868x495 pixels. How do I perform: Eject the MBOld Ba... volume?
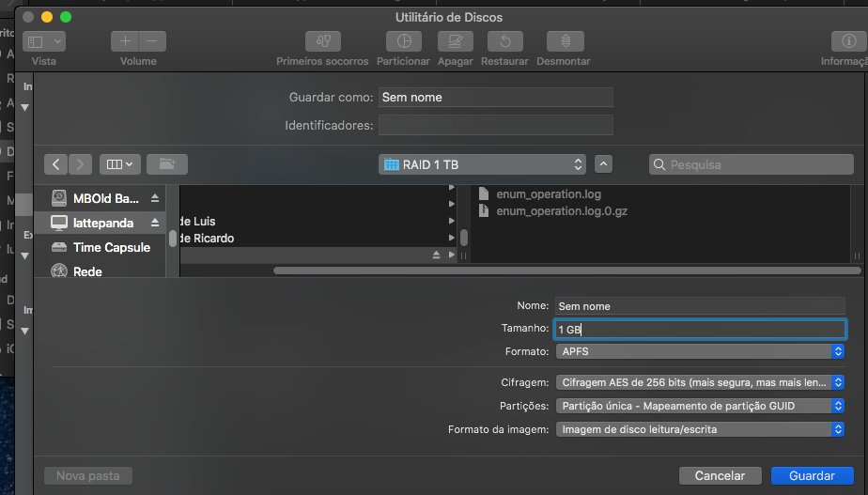pos(155,198)
